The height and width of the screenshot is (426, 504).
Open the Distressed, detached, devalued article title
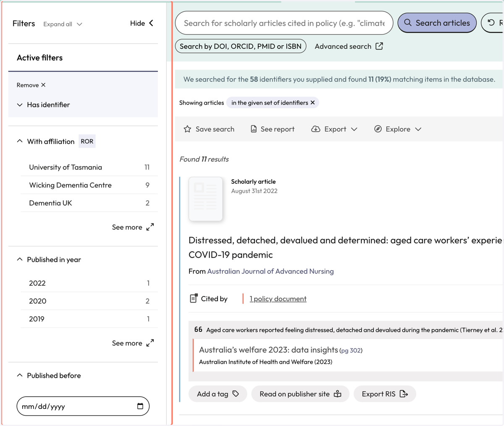point(345,247)
